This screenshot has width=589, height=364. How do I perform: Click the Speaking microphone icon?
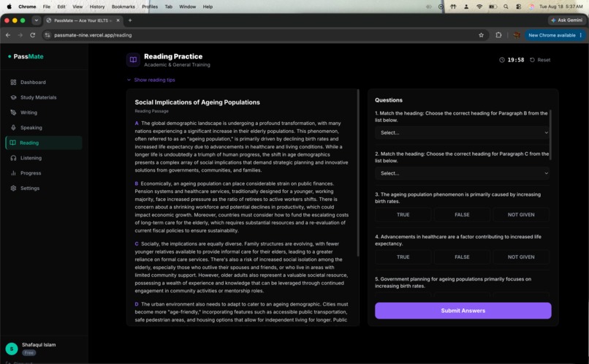click(x=14, y=128)
